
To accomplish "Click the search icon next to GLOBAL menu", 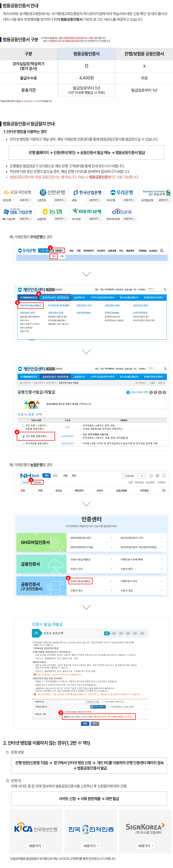I will (x=162, y=251).
